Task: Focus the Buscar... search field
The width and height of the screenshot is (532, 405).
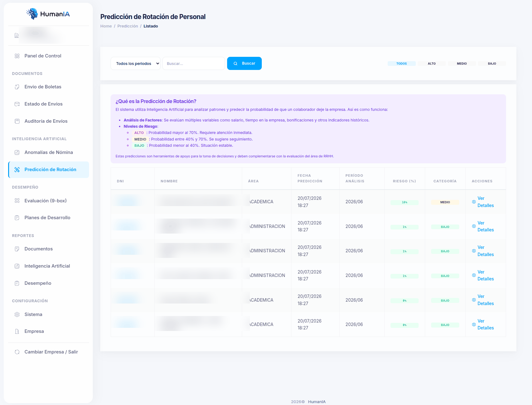Action: click(x=194, y=63)
